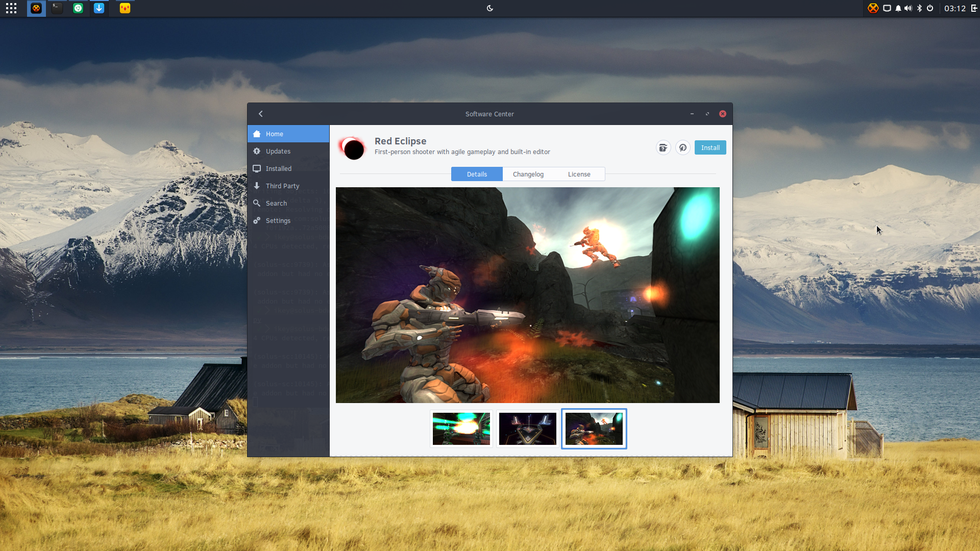Select the first screenshot thumbnail with green laser

pos(461,429)
